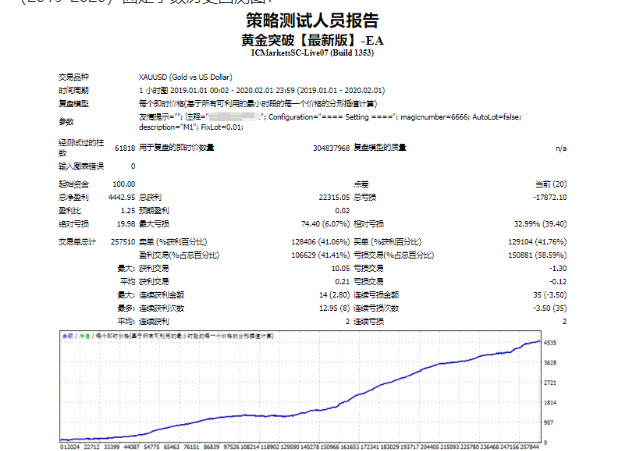Click the total net profit 4442.95

pyautogui.click(x=122, y=197)
